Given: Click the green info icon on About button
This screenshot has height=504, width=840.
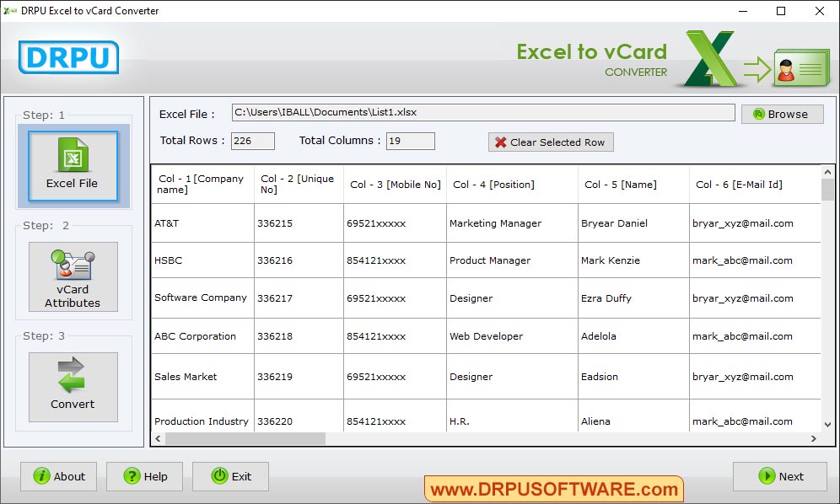Looking at the screenshot, I should pos(40,476).
